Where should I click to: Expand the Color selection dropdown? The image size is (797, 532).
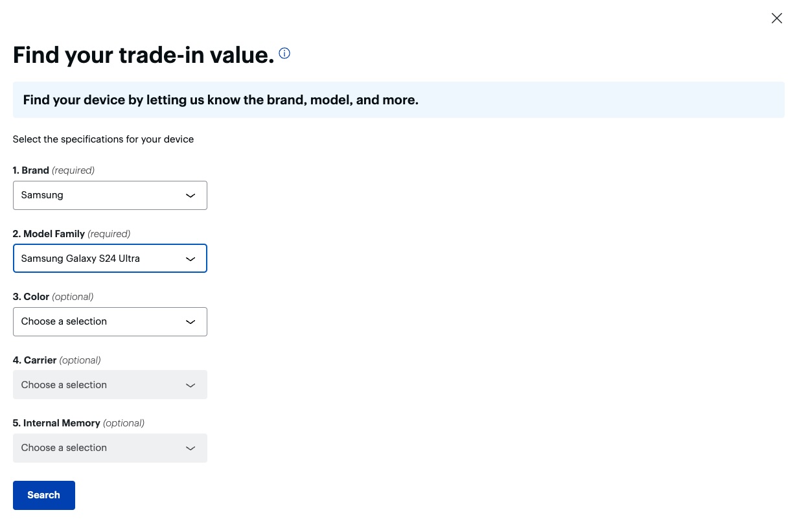tap(104, 321)
